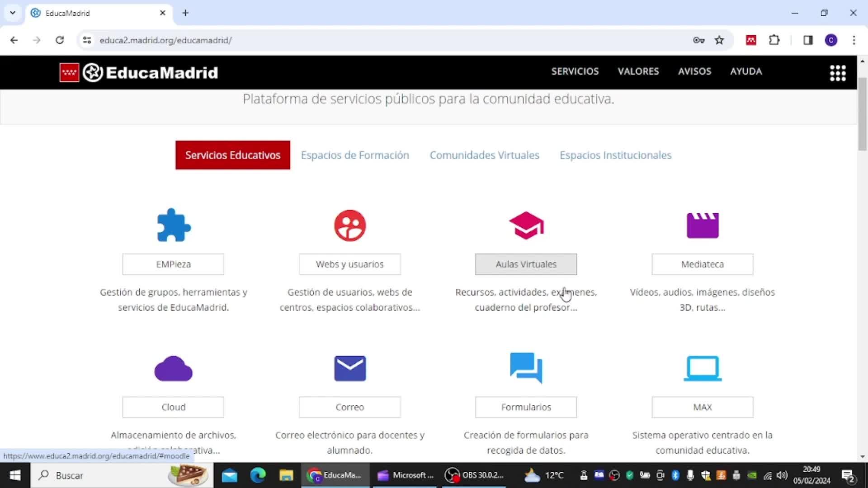Open the nine-dot apps grid menu
Screen dimensions: 868x488
coord(838,73)
